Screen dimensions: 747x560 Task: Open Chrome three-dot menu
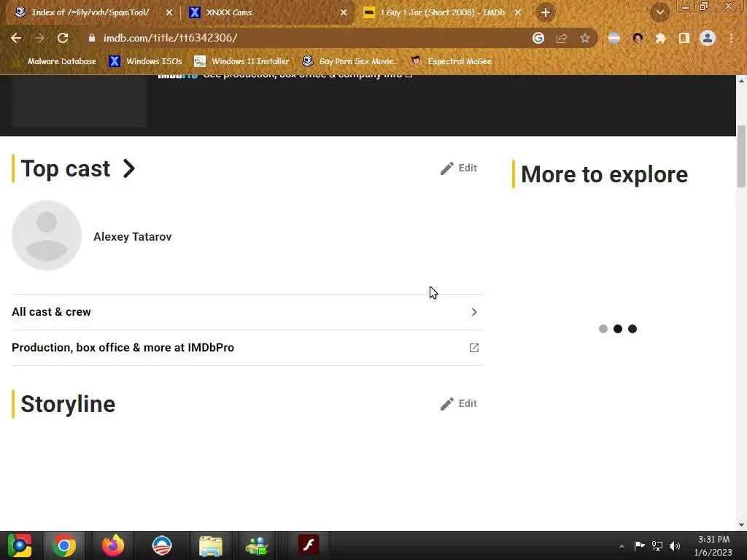(731, 38)
